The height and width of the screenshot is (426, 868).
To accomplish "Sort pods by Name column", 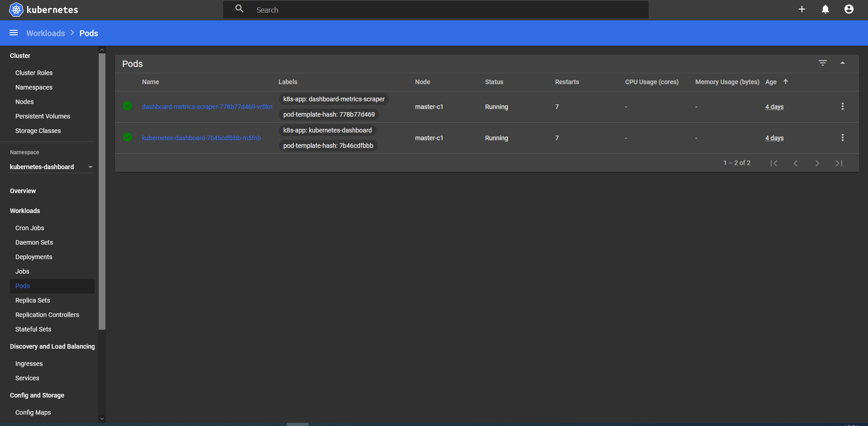I will click(x=150, y=82).
